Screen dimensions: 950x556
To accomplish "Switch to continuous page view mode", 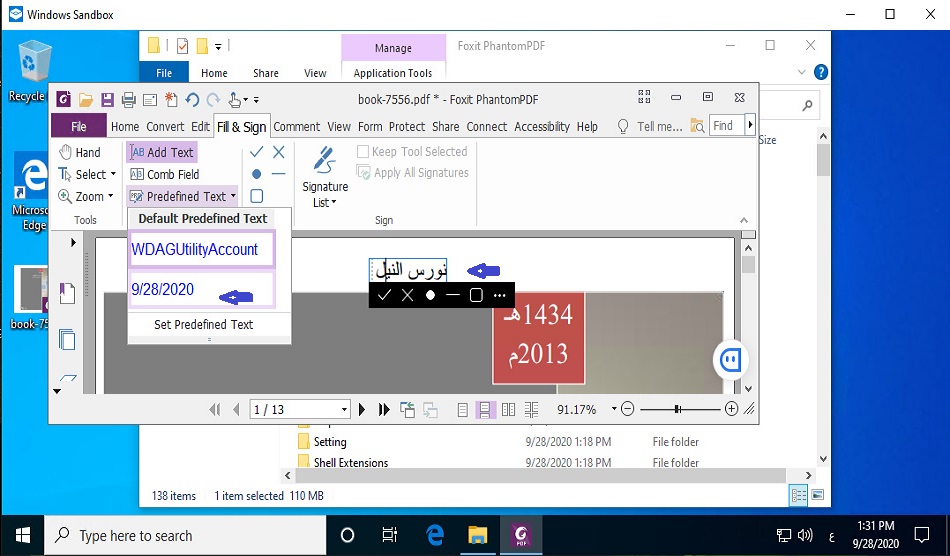I will coord(486,409).
